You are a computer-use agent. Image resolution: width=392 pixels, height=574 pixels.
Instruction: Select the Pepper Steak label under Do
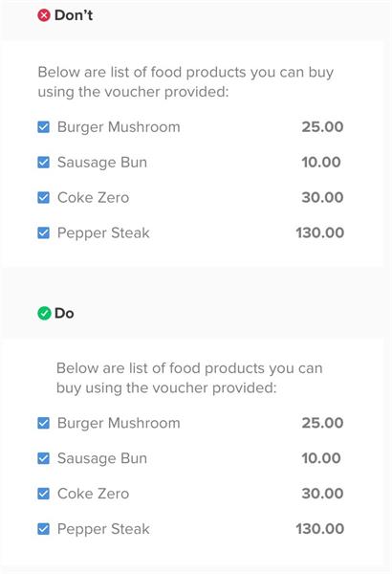click(103, 529)
